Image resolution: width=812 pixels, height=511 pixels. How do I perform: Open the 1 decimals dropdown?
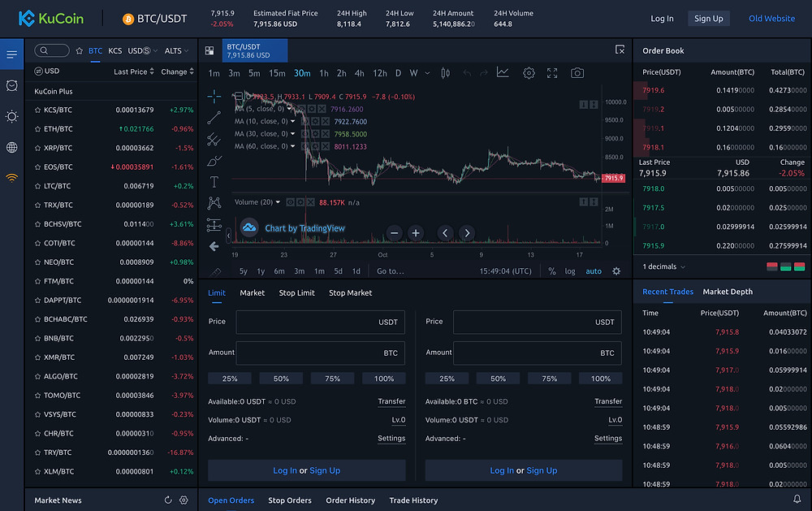pyautogui.click(x=664, y=267)
